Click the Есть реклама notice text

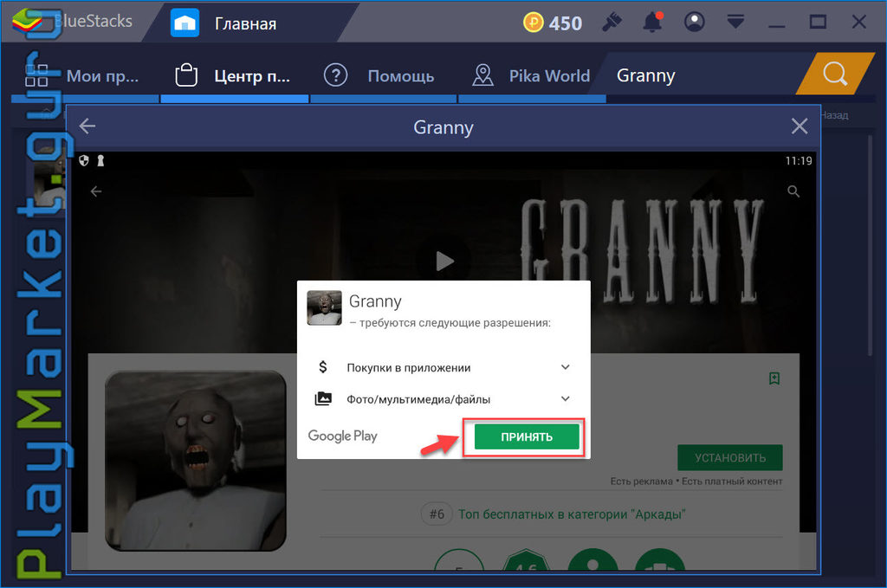tap(642, 481)
